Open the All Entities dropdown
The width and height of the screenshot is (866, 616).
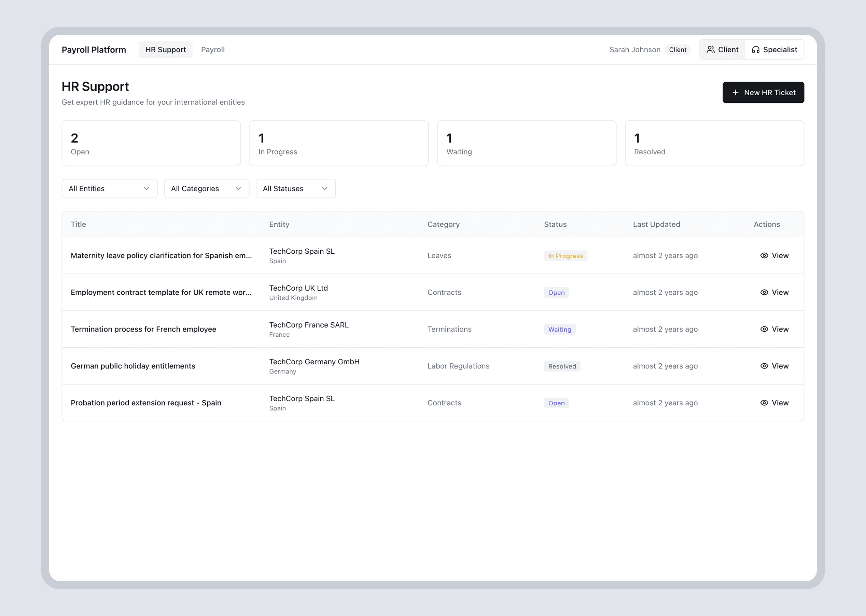tap(109, 188)
